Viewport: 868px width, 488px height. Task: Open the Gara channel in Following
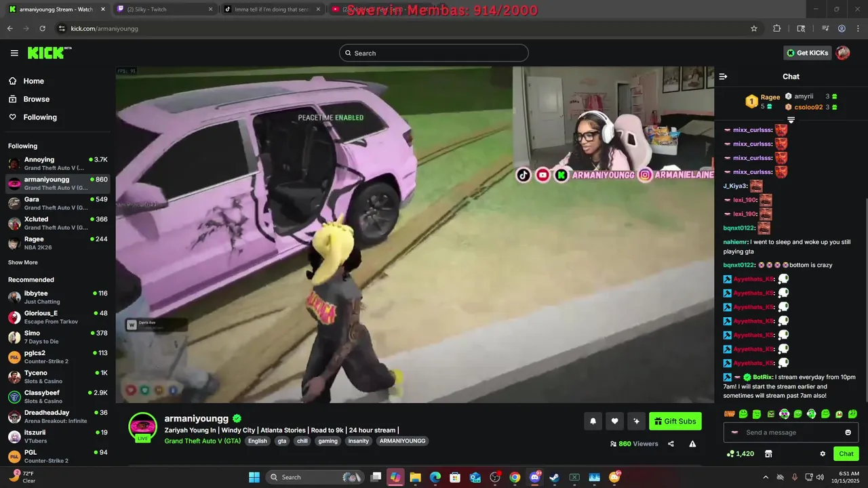pyautogui.click(x=58, y=203)
